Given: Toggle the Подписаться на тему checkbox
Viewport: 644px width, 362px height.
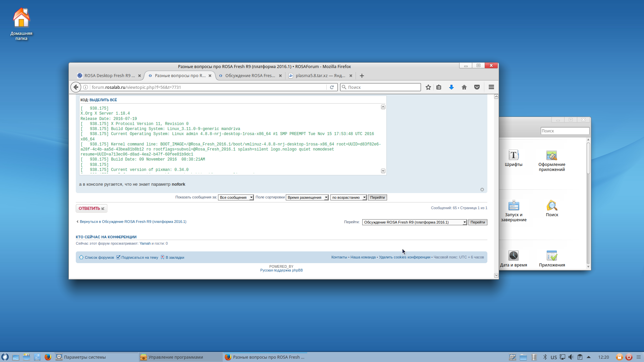Looking at the screenshot, I should 118,257.
